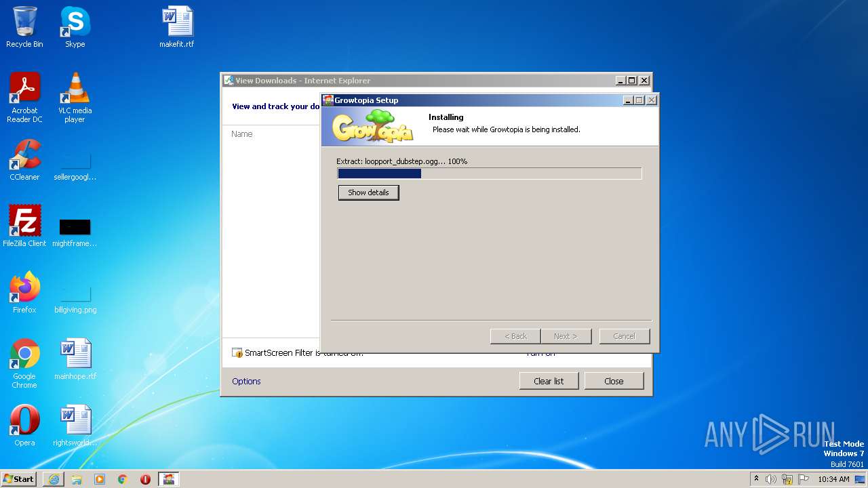Click the SmartScreen Filter shield icon
The width and height of the screenshot is (868, 488).
(237, 352)
